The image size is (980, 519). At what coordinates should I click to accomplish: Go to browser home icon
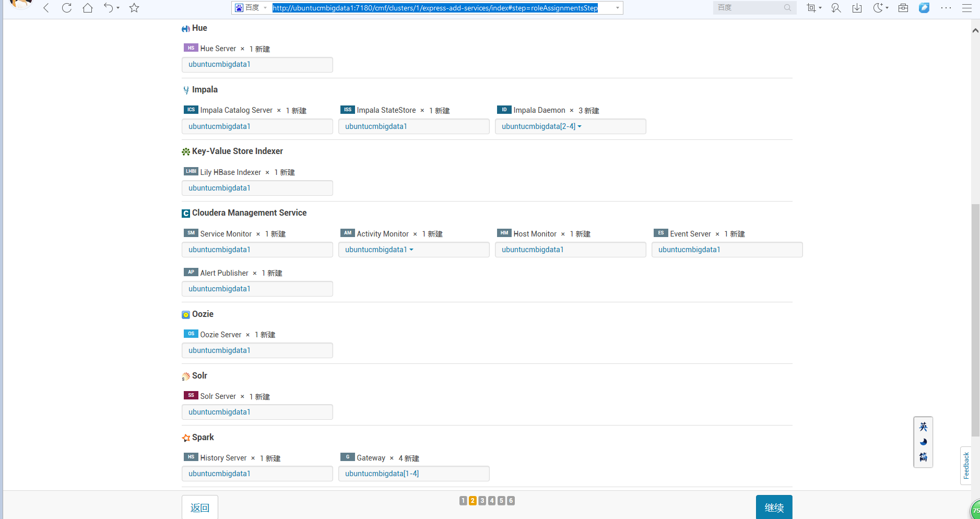click(88, 8)
